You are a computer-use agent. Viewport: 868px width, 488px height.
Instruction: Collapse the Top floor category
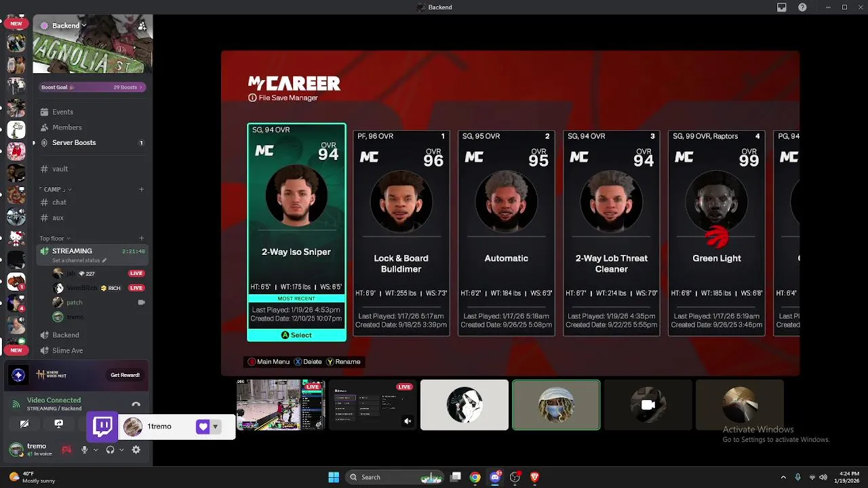[x=54, y=239]
